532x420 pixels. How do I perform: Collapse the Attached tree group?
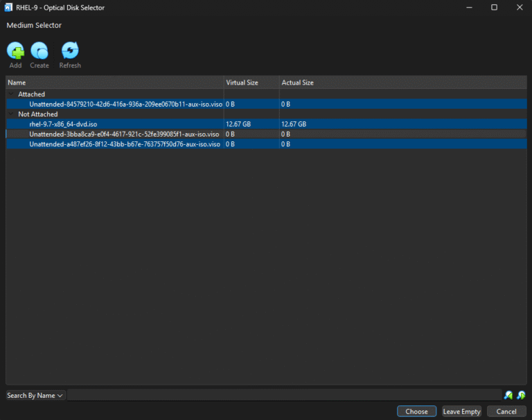(x=12, y=94)
